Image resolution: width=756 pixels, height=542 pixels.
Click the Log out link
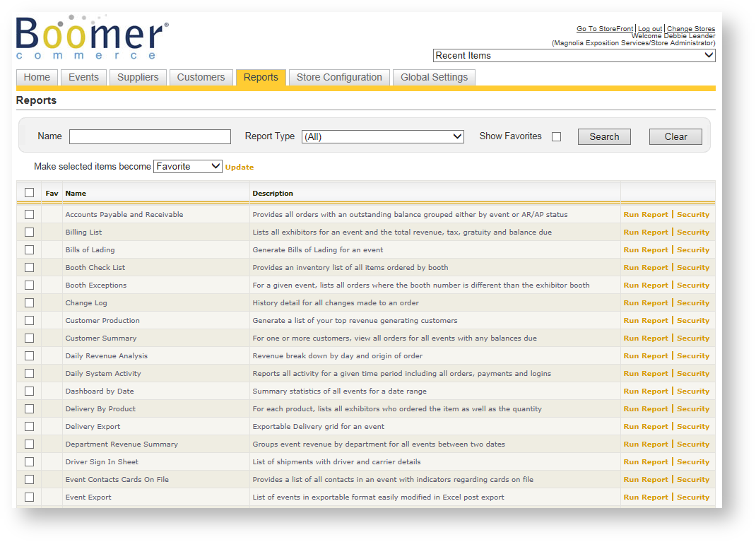click(650, 29)
